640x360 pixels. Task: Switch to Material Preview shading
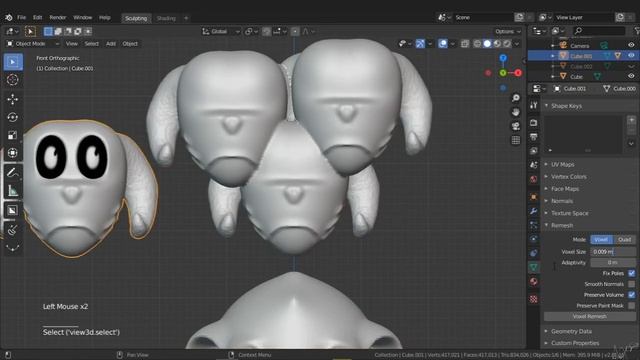497,44
